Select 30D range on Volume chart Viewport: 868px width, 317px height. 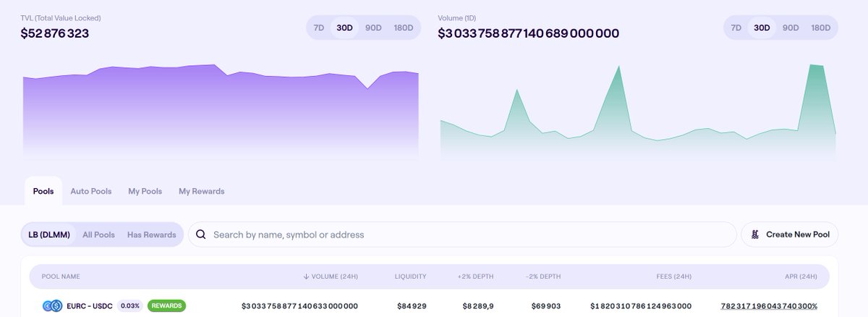762,28
